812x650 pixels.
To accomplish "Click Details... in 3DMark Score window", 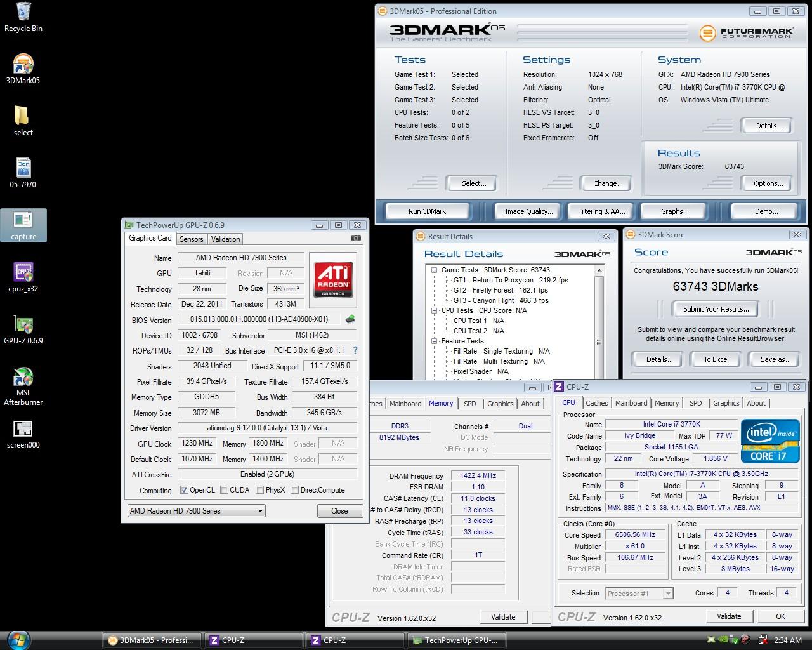I will point(659,359).
